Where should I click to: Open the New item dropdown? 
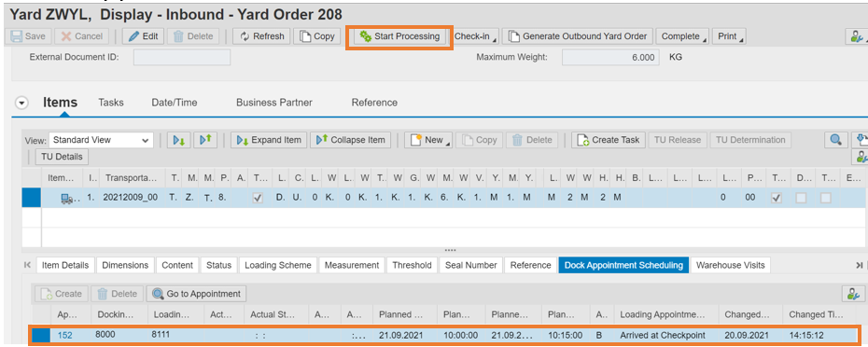428,140
